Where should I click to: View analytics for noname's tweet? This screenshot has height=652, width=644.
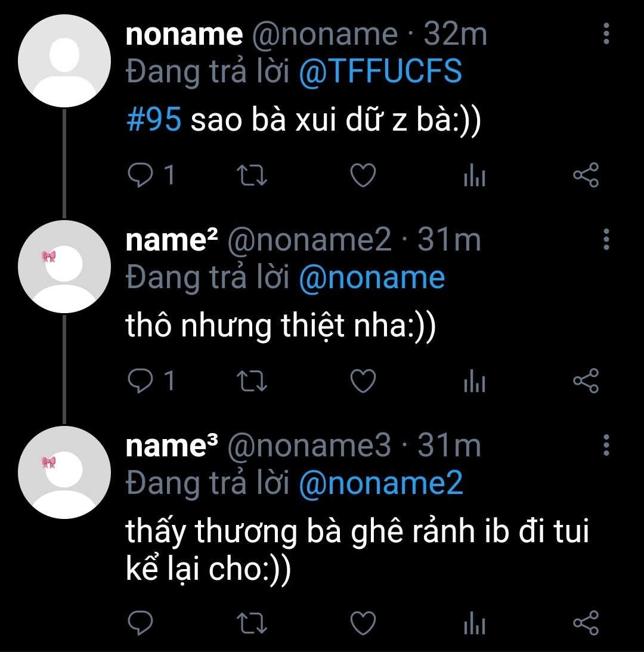475,175
